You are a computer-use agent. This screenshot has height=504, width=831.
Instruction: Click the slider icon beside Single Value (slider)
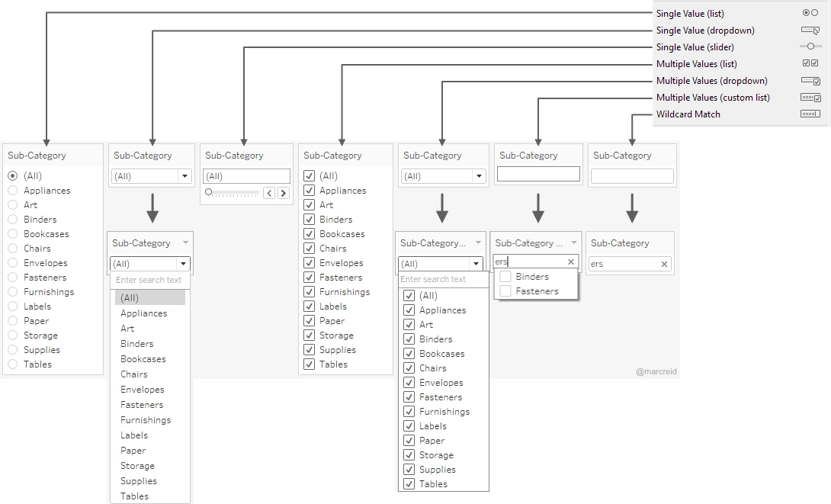pyautogui.click(x=810, y=47)
